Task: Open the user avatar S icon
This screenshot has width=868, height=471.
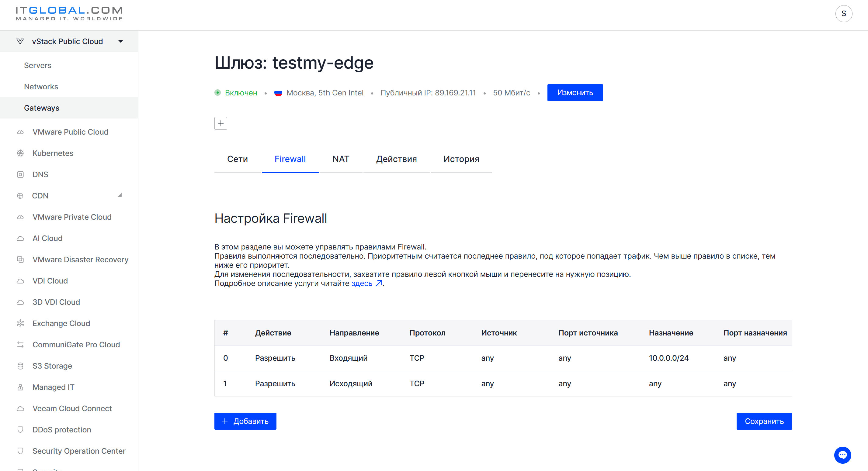Action: tap(844, 13)
